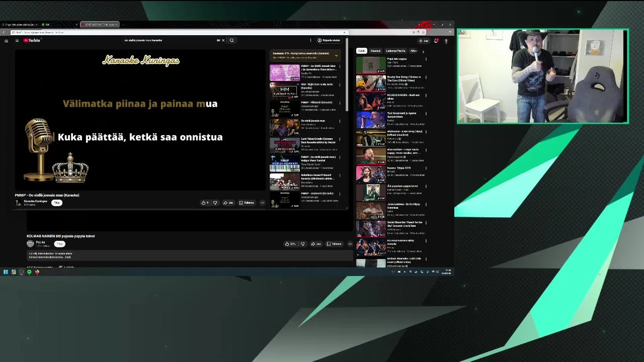Select the Ladannut Pee Aa filter chip
This screenshot has height=362, width=644.
point(395,51)
